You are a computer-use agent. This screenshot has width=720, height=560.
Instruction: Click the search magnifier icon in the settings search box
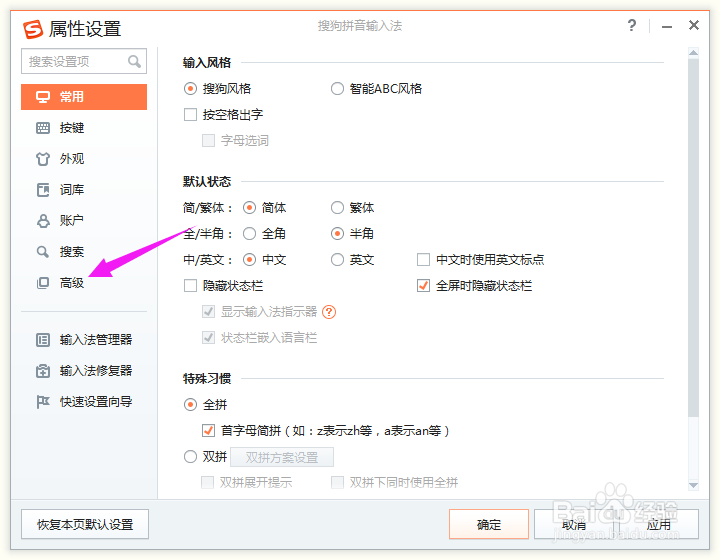[134, 61]
